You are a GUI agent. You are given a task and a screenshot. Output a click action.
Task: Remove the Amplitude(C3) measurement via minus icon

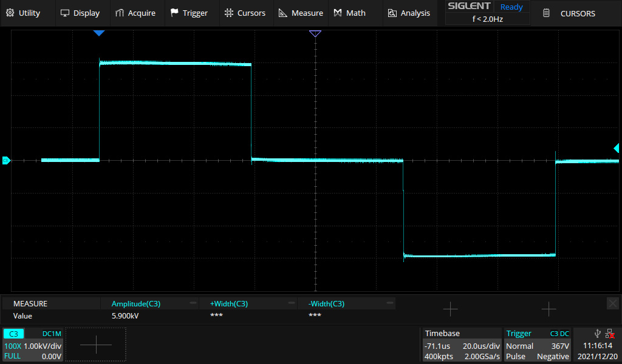(x=193, y=303)
